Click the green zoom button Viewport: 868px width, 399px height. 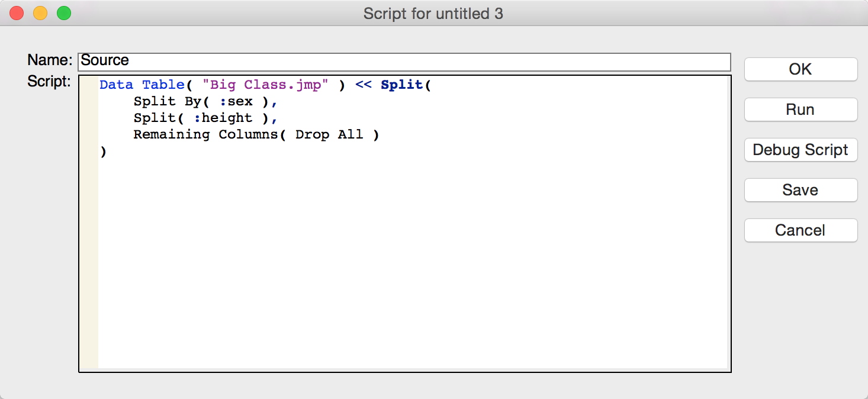click(x=62, y=12)
